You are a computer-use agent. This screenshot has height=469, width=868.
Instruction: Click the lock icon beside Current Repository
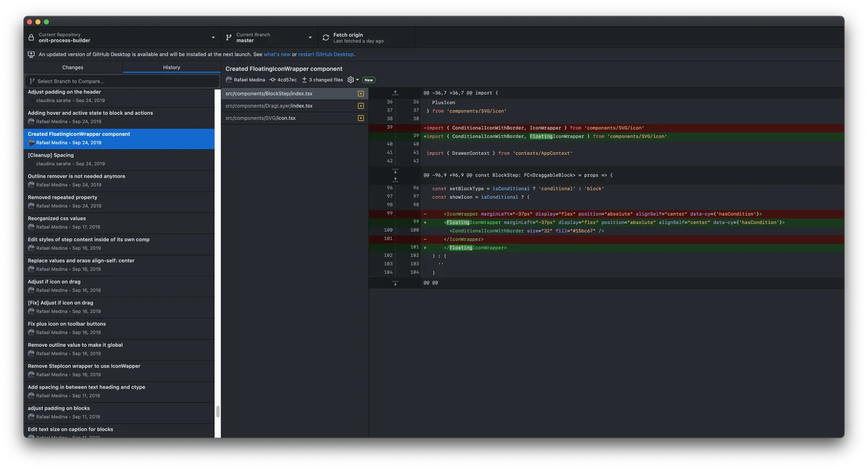pos(31,37)
